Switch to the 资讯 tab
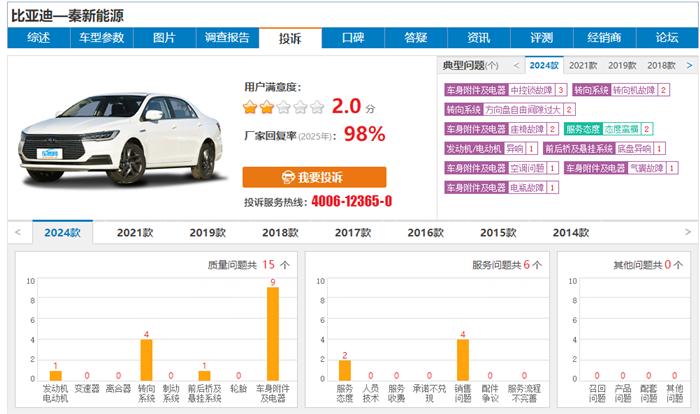Screen dimensions: 700x414 pyautogui.click(x=479, y=38)
